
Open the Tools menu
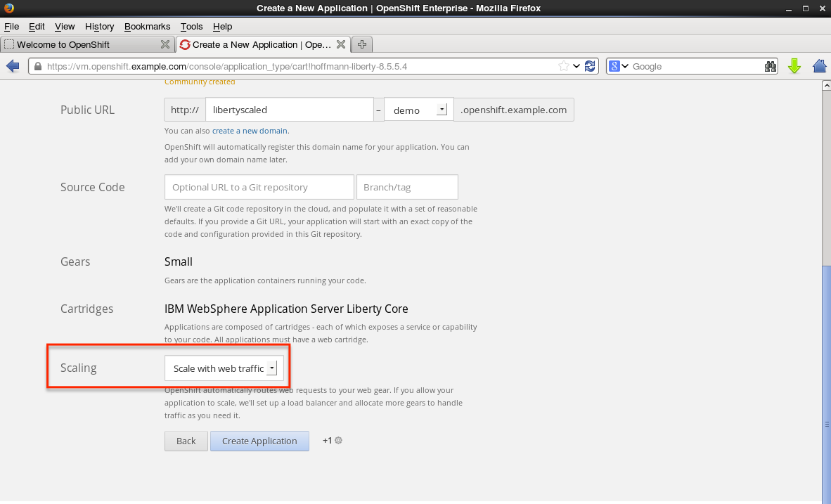click(191, 27)
